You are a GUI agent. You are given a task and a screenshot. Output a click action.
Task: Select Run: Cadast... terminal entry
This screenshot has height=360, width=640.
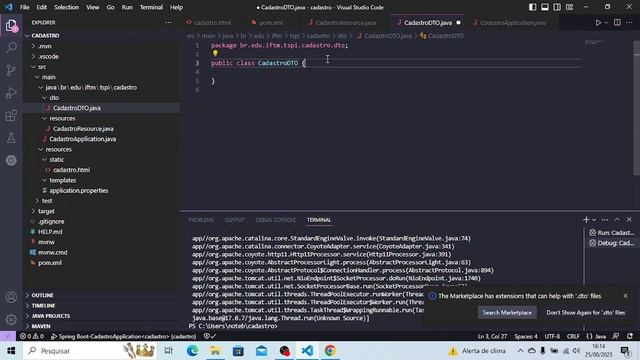[611, 233]
